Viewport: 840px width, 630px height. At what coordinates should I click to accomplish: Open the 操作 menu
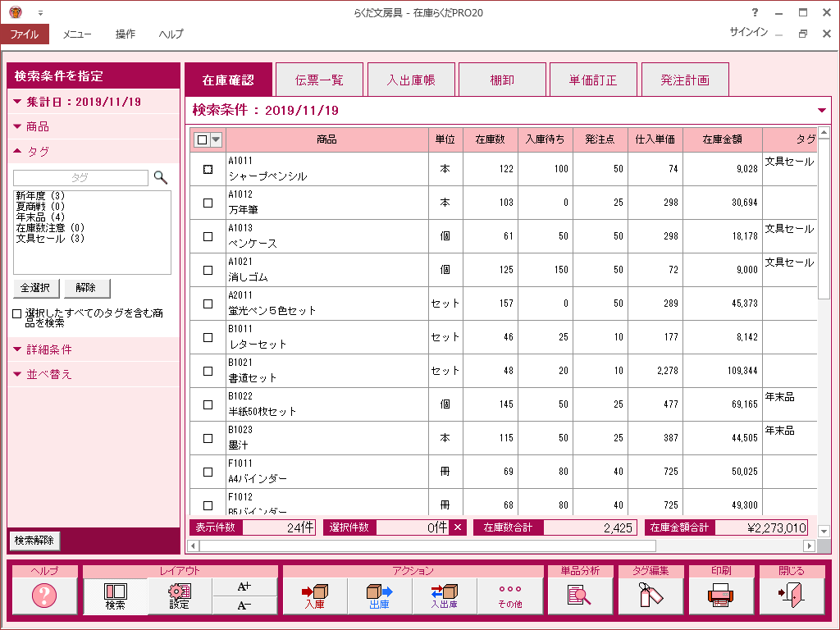pyautogui.click(x=126, y=34)
